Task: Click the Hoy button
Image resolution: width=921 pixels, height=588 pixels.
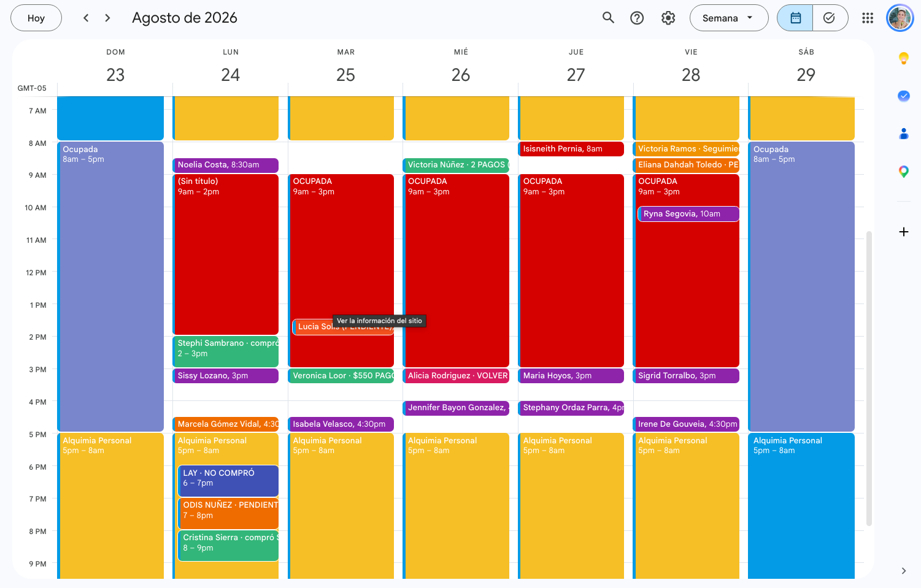Action: tap(36, 18)
